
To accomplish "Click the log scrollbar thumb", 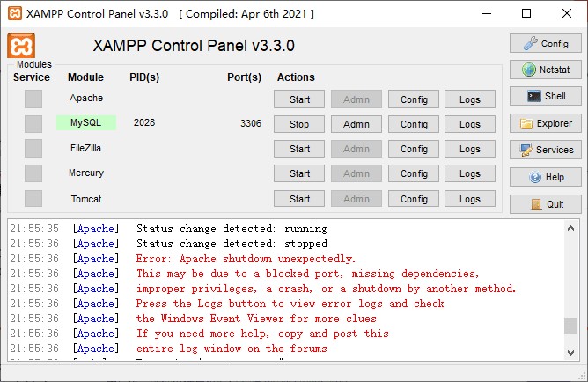I will [x=570, y=326].
